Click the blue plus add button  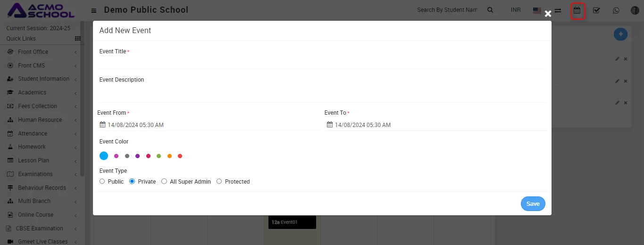pyautogui.click(x=620, y=34)
